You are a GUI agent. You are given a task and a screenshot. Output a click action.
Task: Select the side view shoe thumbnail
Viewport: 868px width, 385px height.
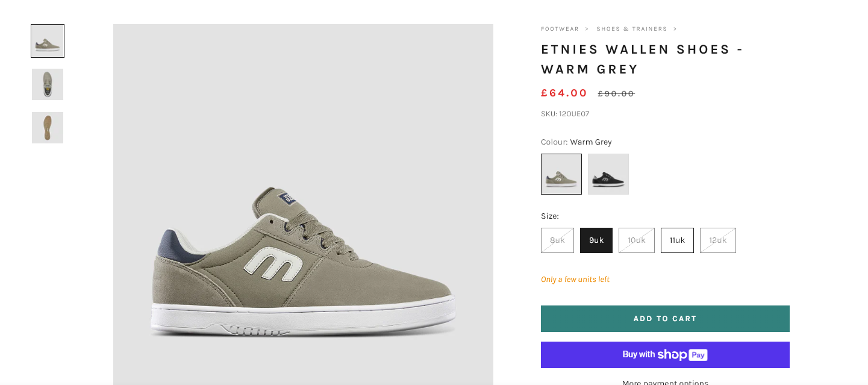48,41
